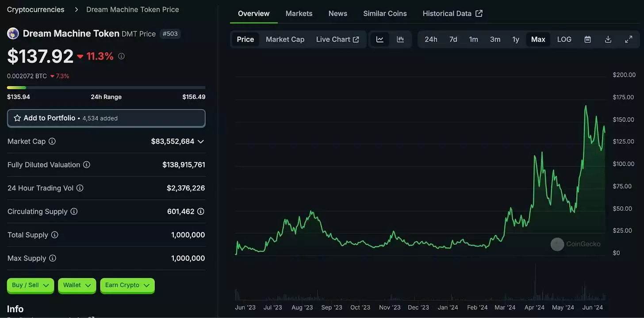Go to the Cryptocurrencies breadcrumb link
The width and height of the screenshot is (644, 318).
pyautogui.click(x=35, y=9)
